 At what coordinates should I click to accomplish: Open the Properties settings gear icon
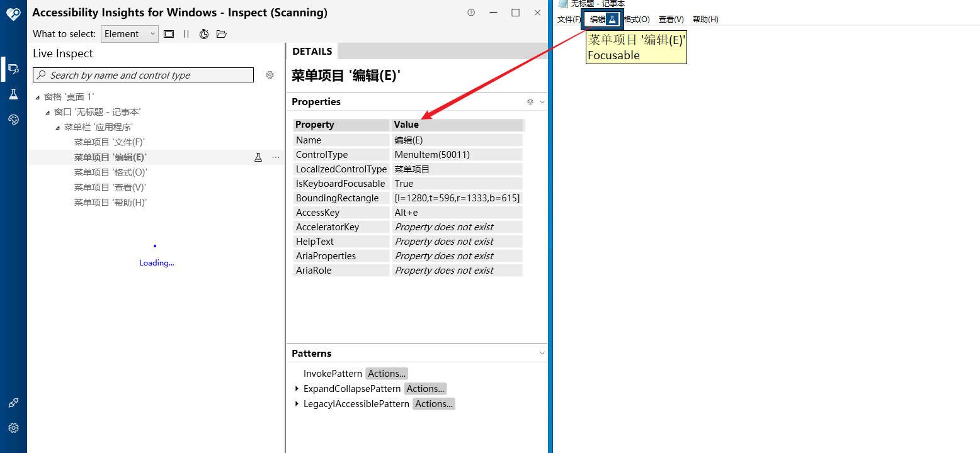530,101
